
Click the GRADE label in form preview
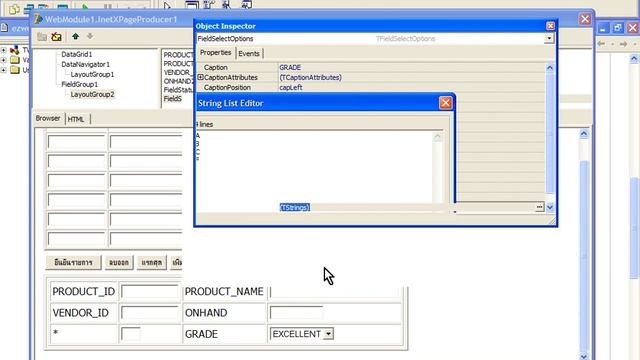point(201,334)
